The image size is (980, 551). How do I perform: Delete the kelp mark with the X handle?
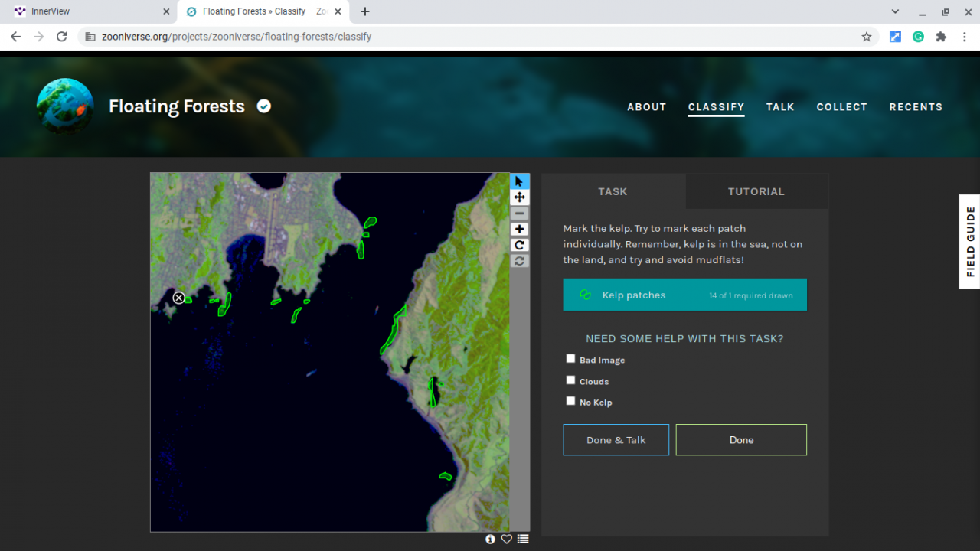click(178, 298)
